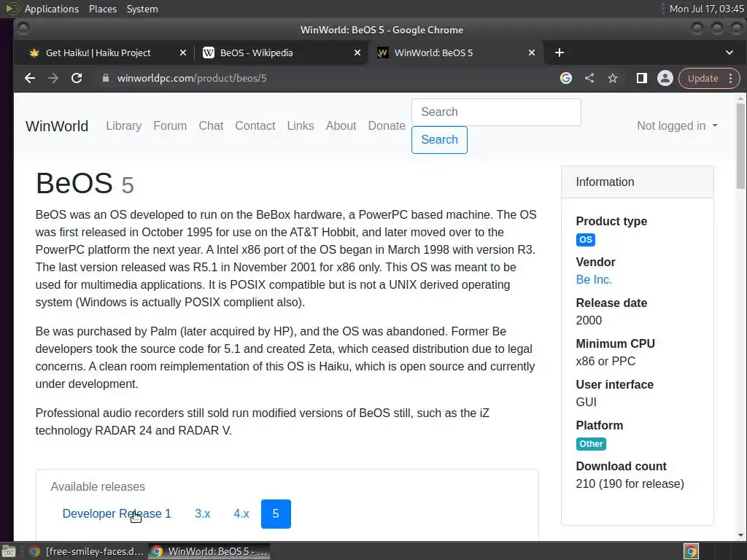Click the "210 (190 for release)" download count
This screenshot has height=560, width=747.
tap(630, 484)
